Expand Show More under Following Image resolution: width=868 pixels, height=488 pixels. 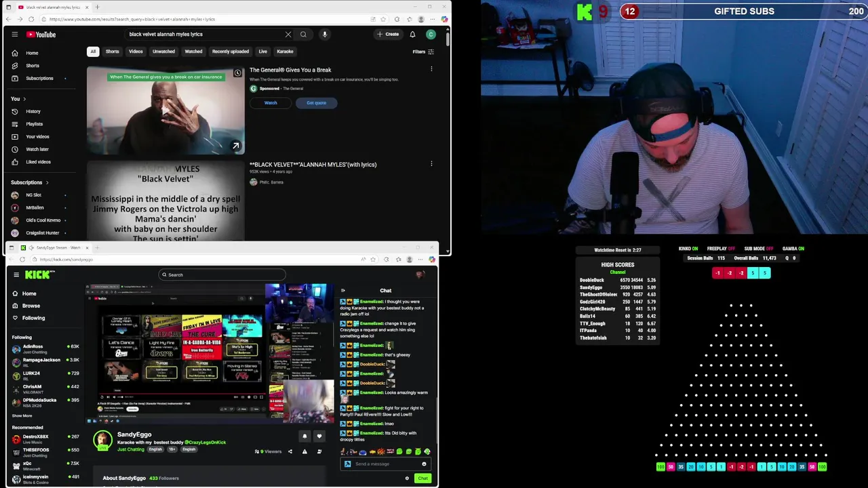[22, 416]
